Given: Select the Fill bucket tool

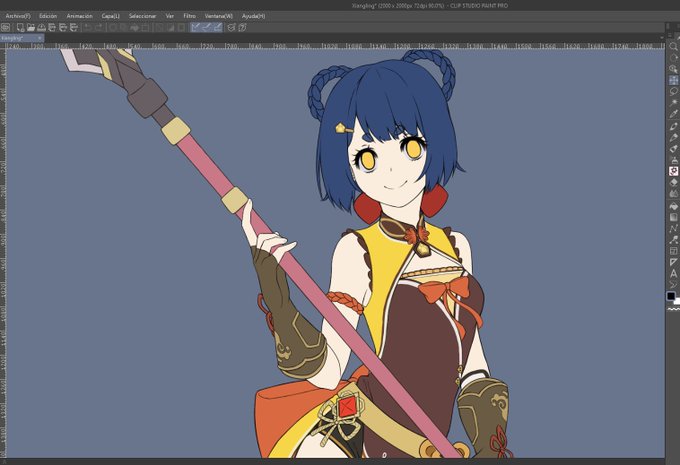Looking at the screenshot, I should point(673,206).
